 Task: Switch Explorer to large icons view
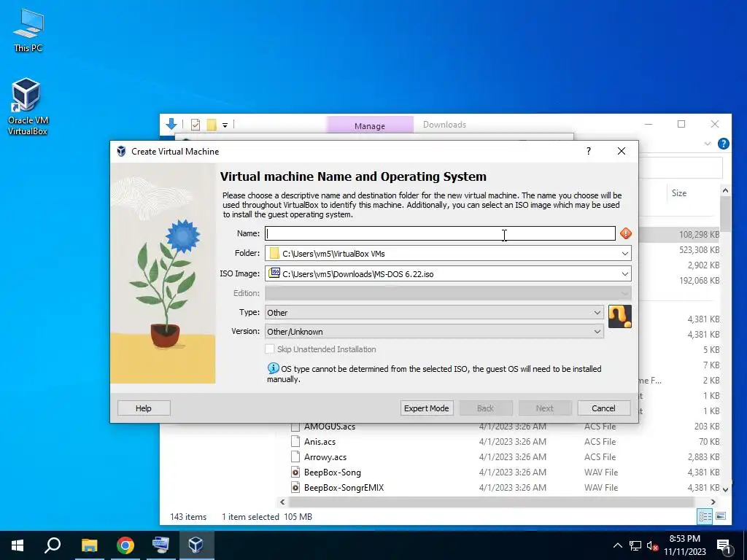(x=721, y=516)
